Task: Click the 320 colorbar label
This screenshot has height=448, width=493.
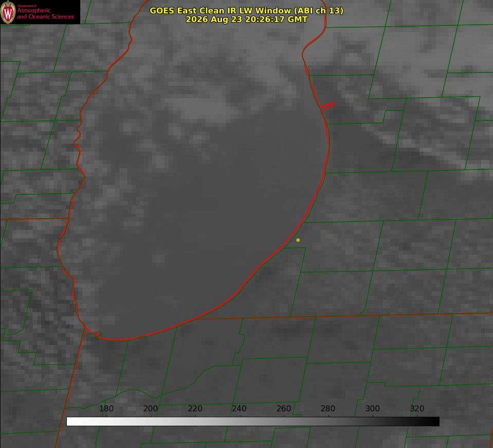Action: click(x=417, y=408)
